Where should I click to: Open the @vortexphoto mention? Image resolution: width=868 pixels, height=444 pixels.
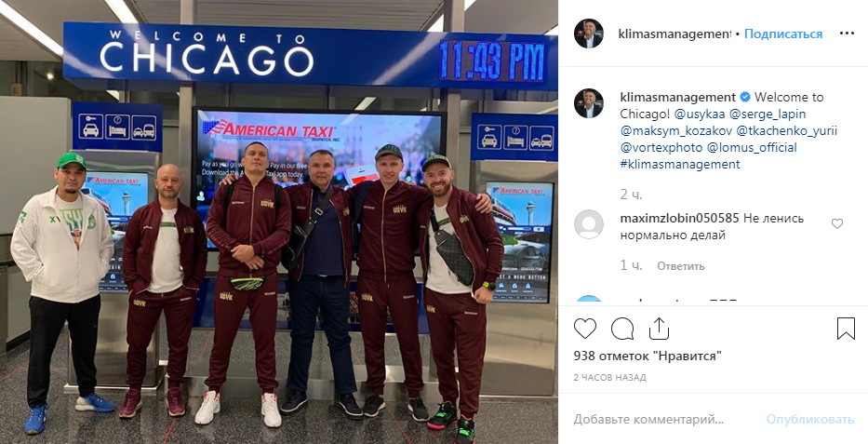pyautogui.click(x=661, y=148)
